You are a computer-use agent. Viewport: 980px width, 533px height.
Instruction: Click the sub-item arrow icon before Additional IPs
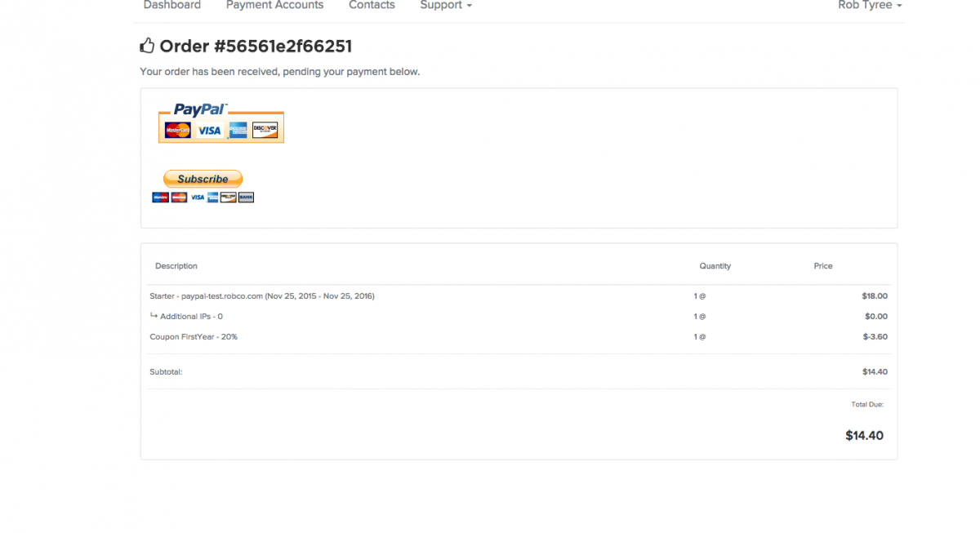click(154, 315)
